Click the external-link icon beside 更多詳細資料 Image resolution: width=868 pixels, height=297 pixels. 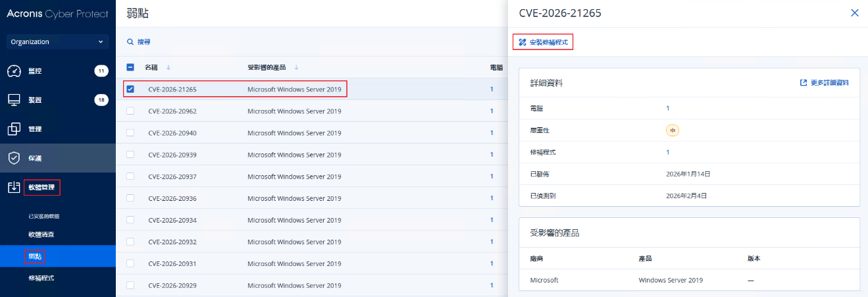[x=803, y=83]
